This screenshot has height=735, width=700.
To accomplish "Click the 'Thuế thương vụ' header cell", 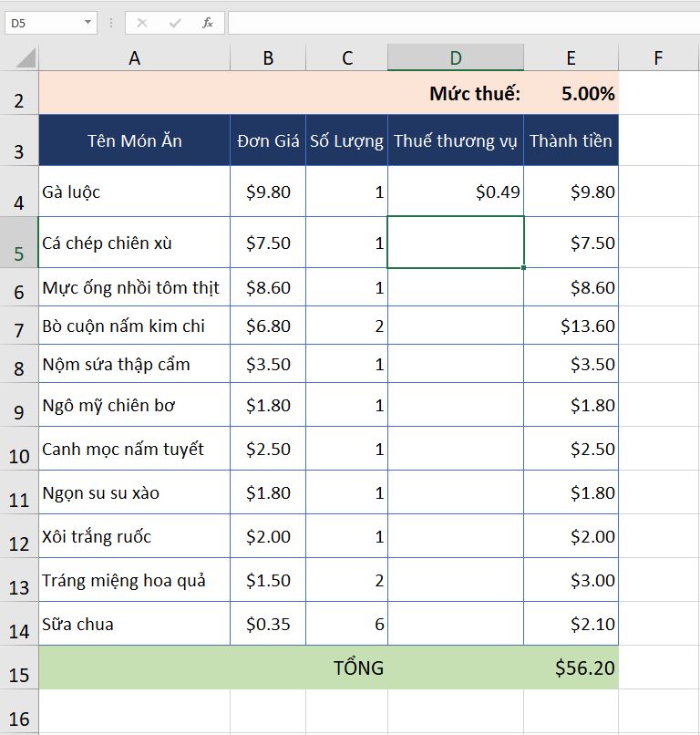I will pyautogui.click(x=456, y=140).
